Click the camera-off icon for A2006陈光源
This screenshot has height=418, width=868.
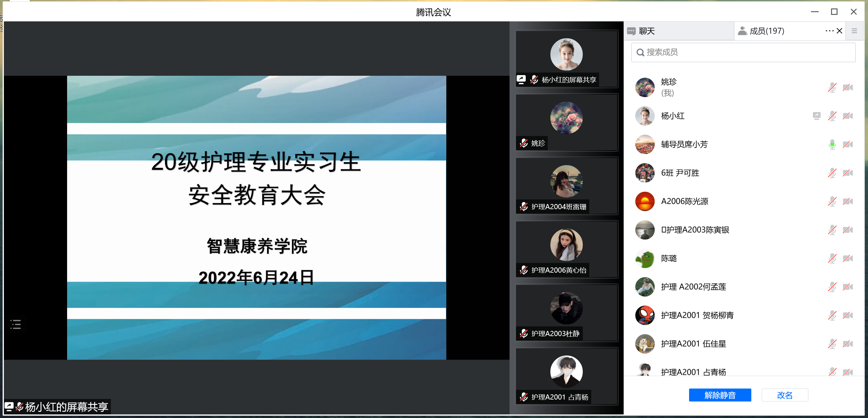[x=848, y=201]
